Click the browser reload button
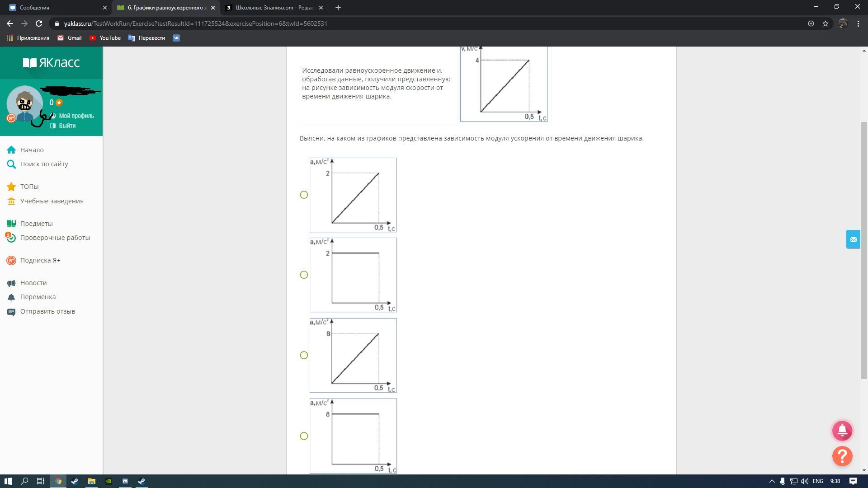This screenshot has width=868, height=488. [x=39, y=23]
